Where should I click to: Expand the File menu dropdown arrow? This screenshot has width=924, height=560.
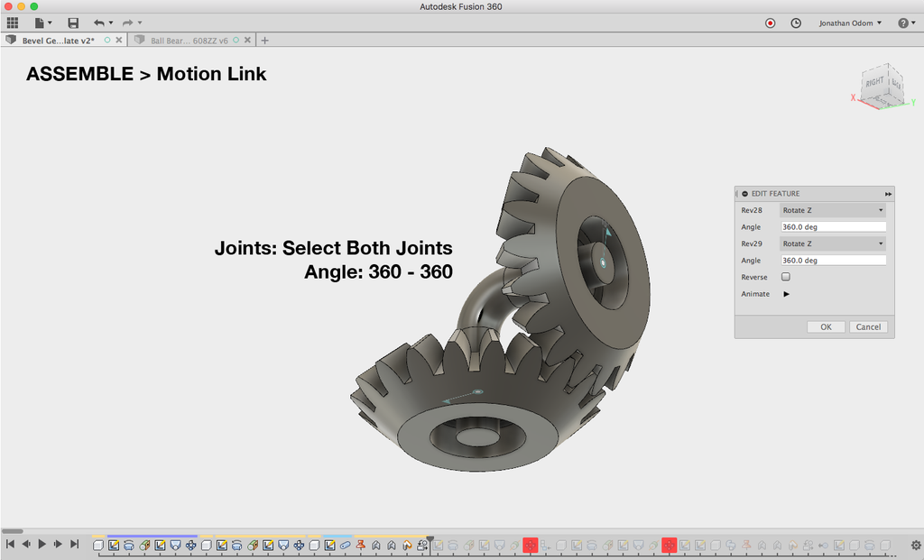[x=50, y=23]
